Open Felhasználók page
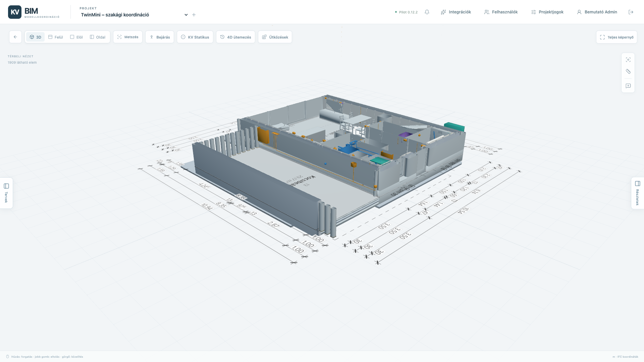Viewport: 644px width, 362px height. 501,12
